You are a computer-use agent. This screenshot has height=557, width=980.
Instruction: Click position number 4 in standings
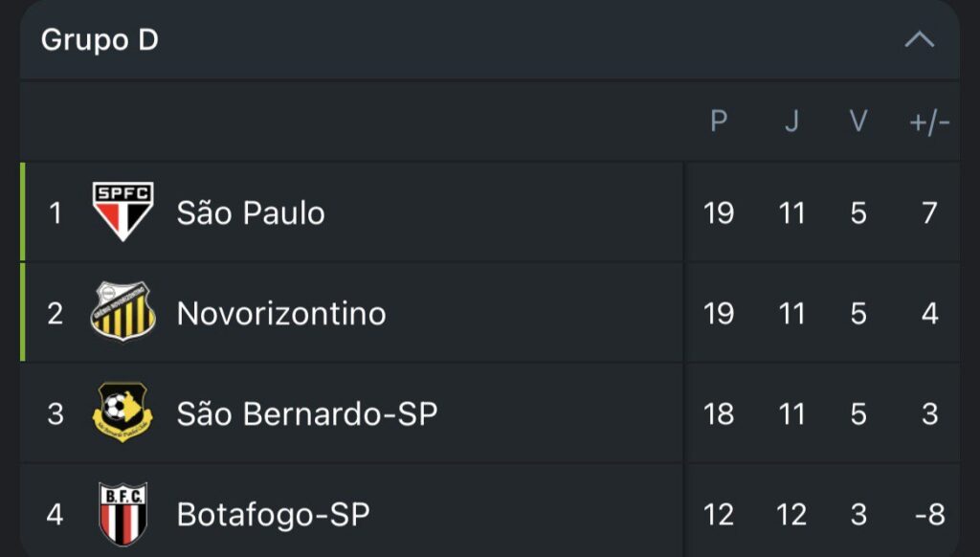point(56,515)
